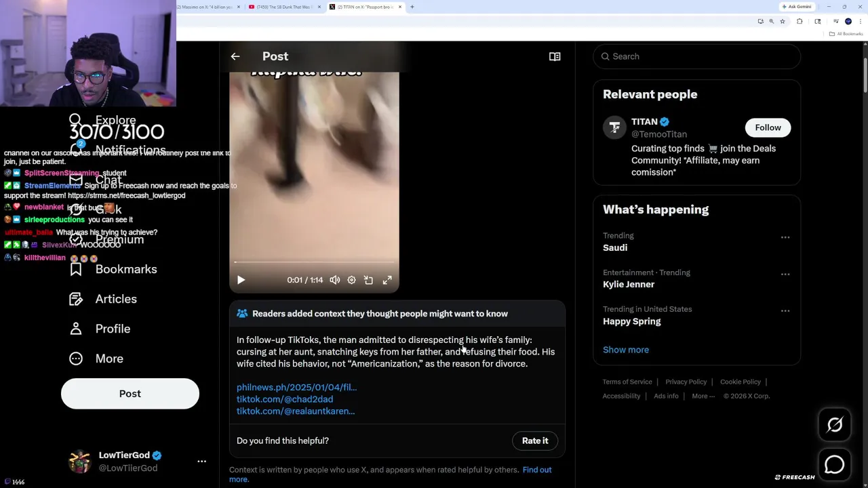The height and width of the screenshot is (488, 868).
Task: Open the More sidebar menu
Action: pos(109,359)
